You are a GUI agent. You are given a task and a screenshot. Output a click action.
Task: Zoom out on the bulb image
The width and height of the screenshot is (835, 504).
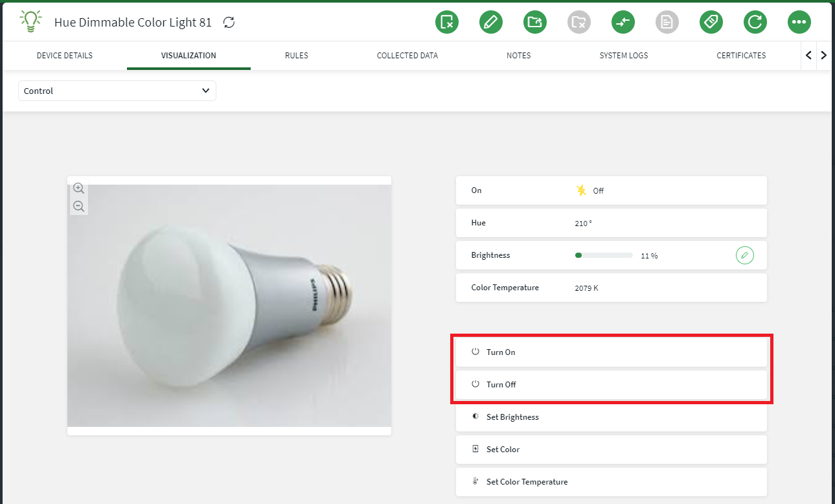pos(78,206)
